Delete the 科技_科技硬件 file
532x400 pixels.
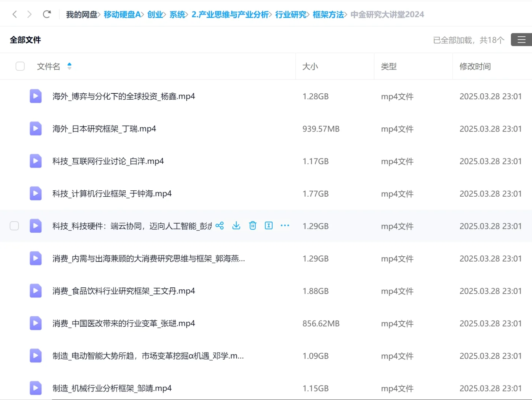pyautogui.click(x=253, y=226)
